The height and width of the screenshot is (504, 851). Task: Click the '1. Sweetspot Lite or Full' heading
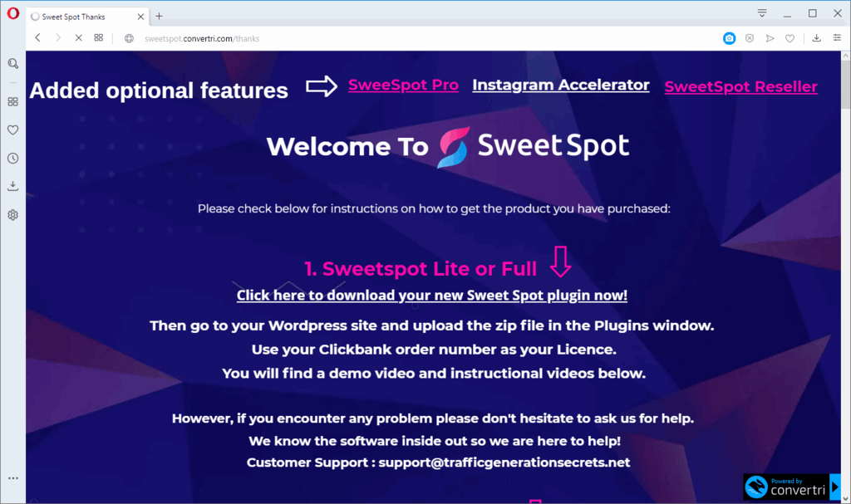tap(421, 268)
